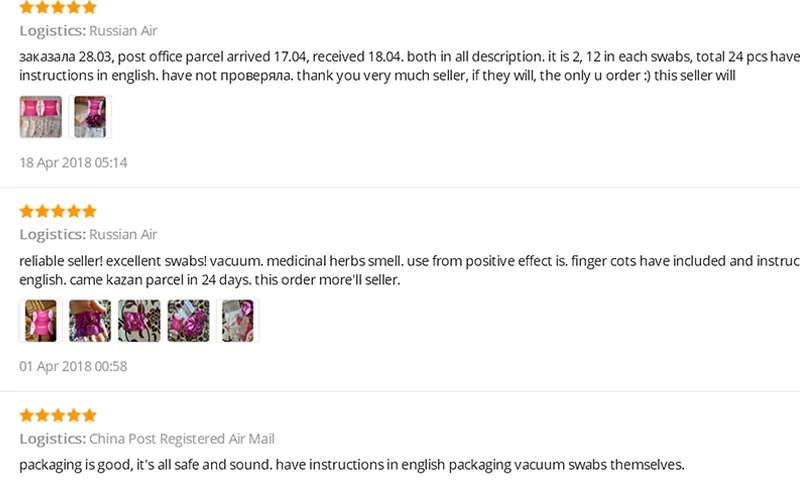Click review text 'packaging is good'

[352, 465]
